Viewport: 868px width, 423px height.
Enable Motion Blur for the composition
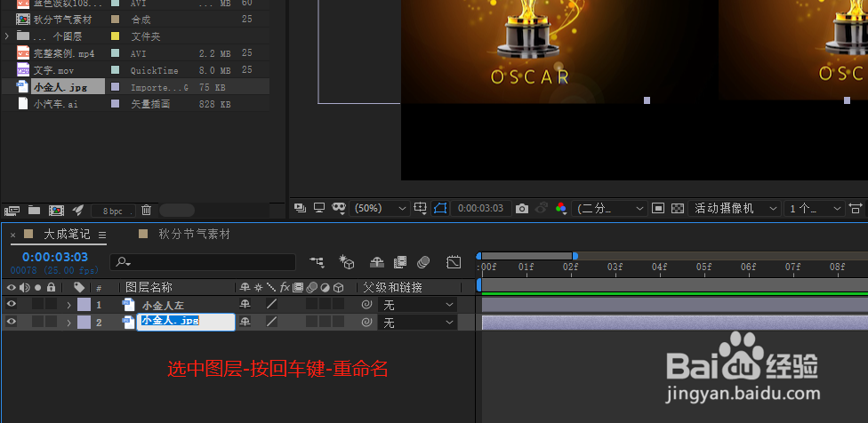(x=423, y=262)
